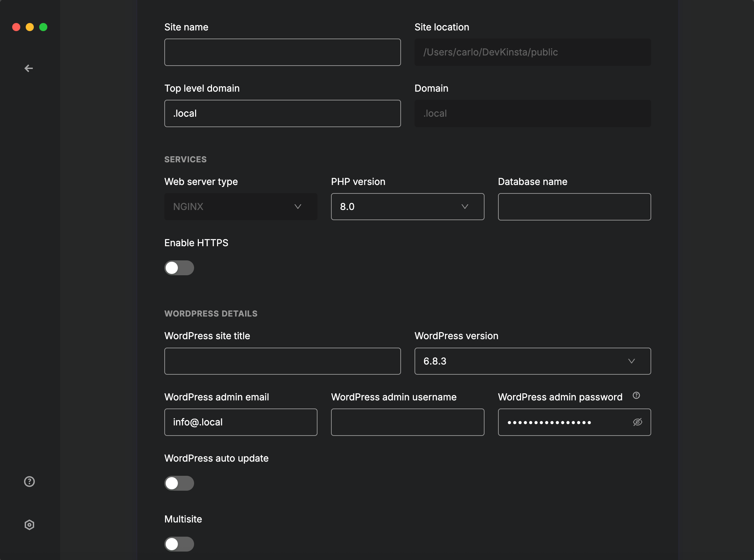Click the back arrow in the sidebar
The image size is (754, 560).
29,68
